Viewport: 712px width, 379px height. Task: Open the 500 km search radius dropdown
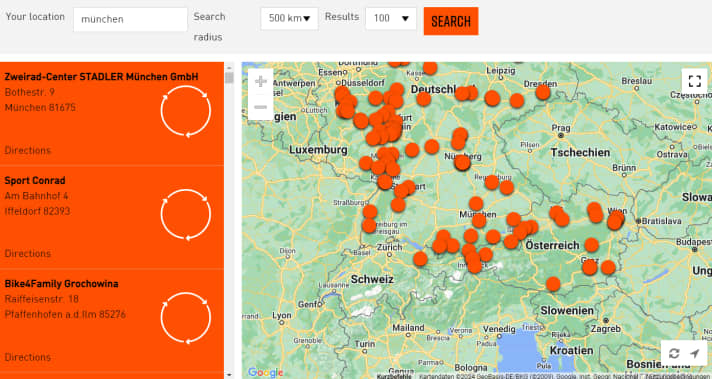289,19
